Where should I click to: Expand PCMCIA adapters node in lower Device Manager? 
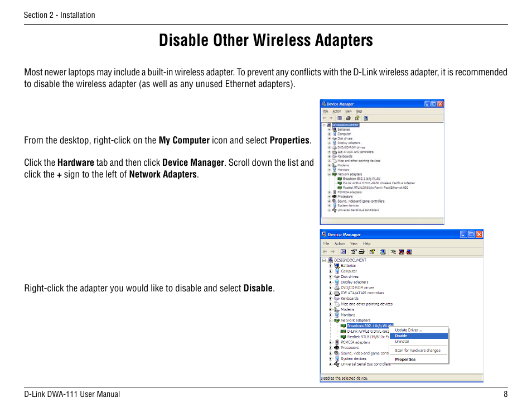point(331,342)
